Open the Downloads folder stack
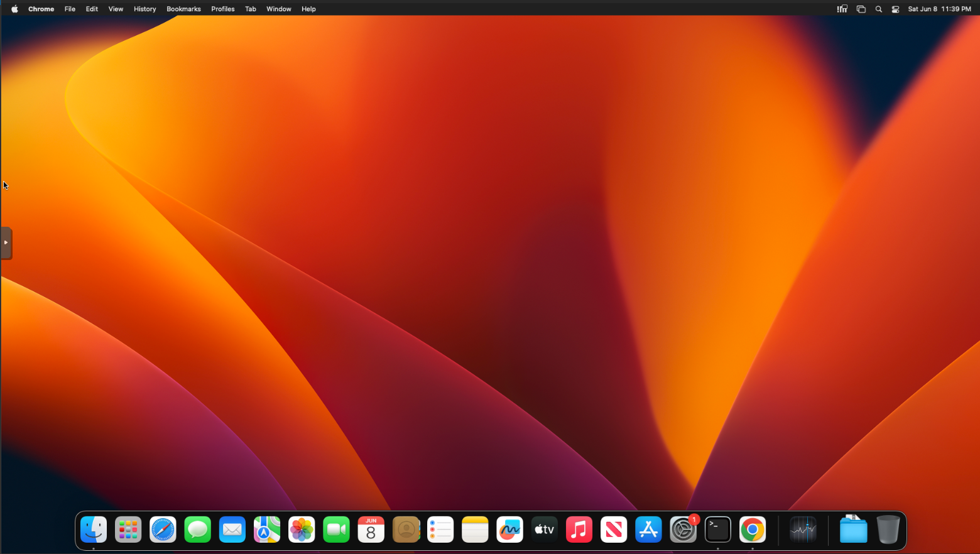Viewport: 980px width, 554px height. [x=853, y=530]
